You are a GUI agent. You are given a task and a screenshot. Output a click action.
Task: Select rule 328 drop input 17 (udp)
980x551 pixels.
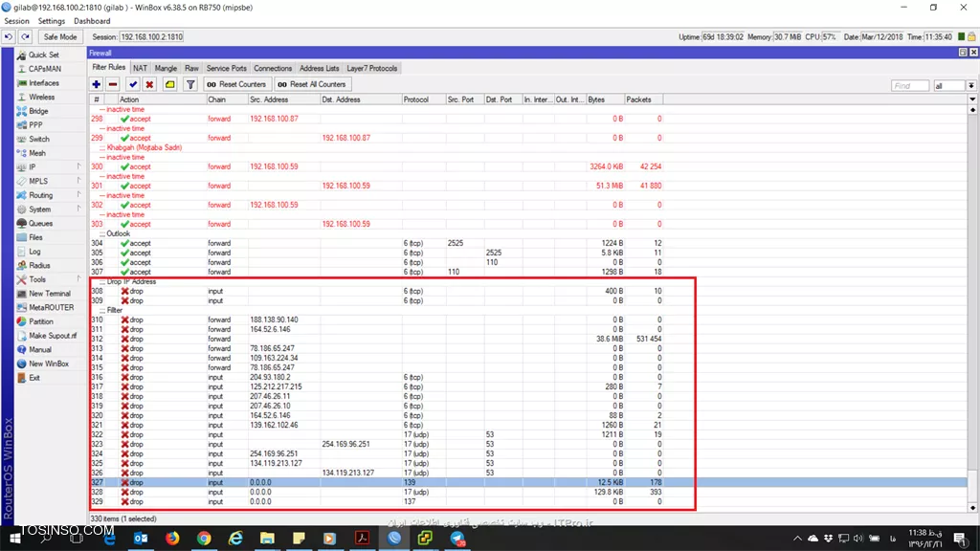528,493
